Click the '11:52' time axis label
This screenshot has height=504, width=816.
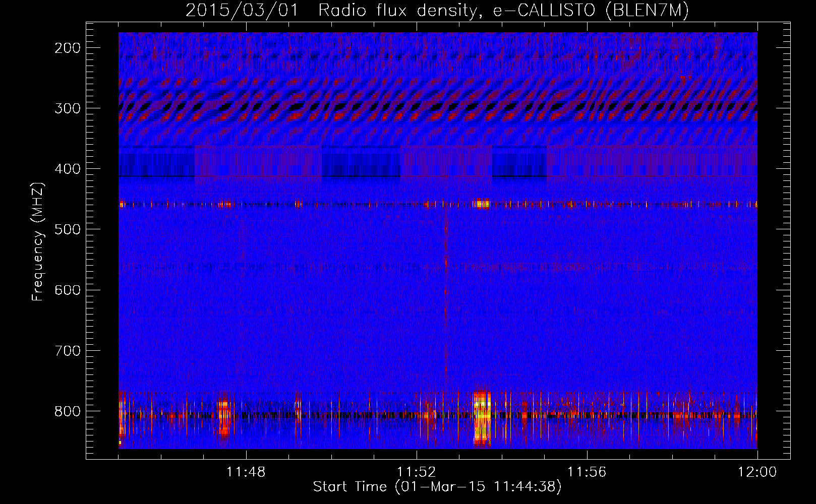click(x=417, y=472)
